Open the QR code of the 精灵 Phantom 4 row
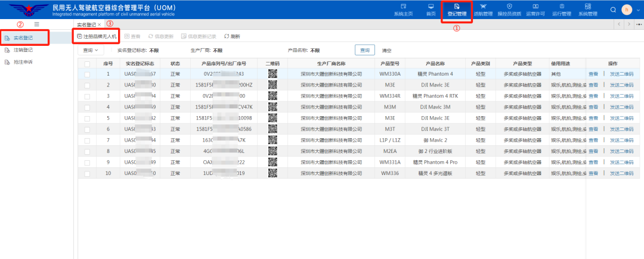Viewport: 644px width, 259px height. tap(273, 74)
